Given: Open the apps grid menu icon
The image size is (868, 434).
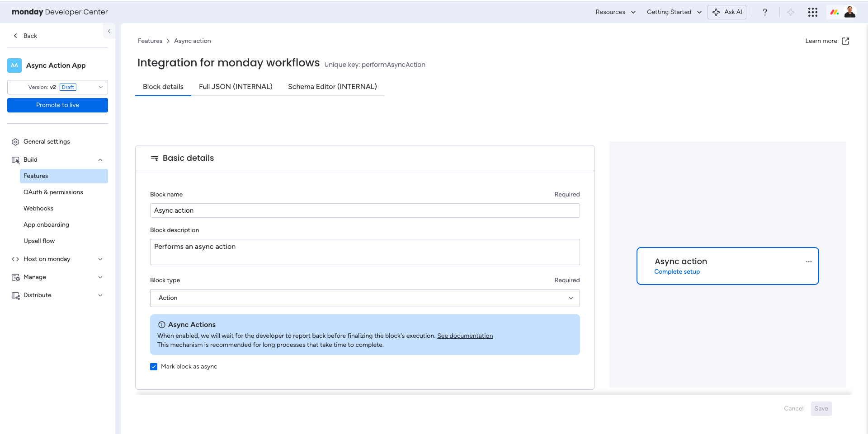Looking at the screenshot, I should (x=813, y=12).
